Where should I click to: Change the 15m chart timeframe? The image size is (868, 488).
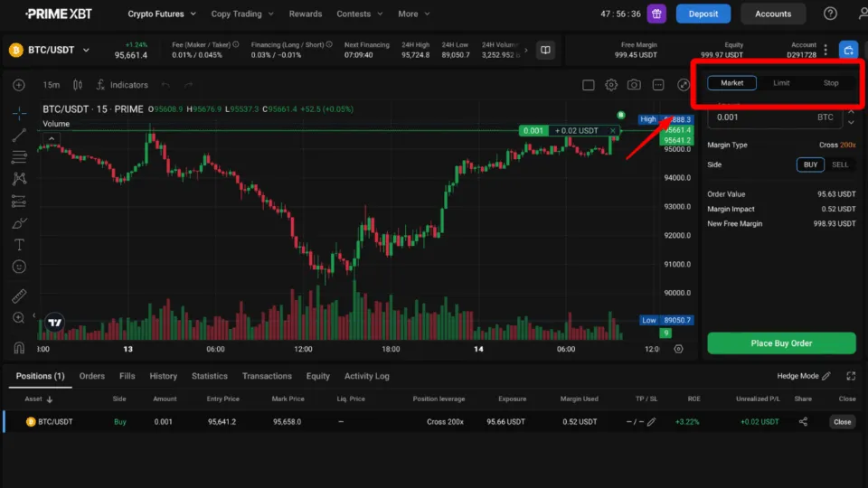click(51, 85)
